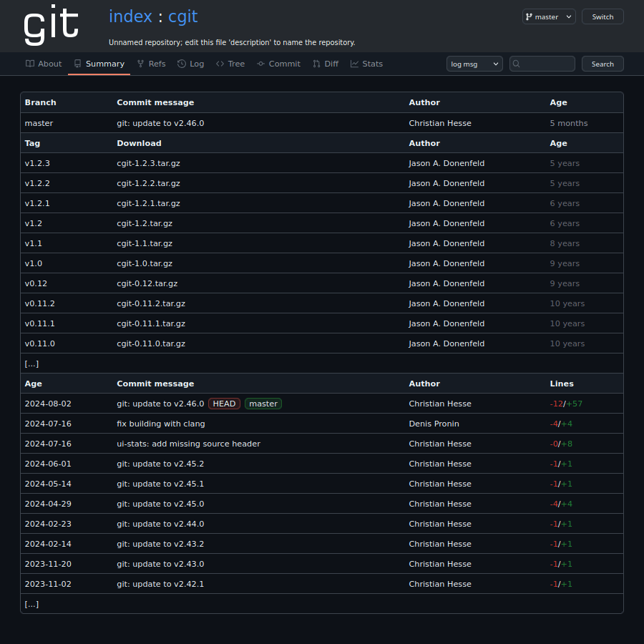
Task: Select the Summary tab
Action: click(x=99, y=64)
